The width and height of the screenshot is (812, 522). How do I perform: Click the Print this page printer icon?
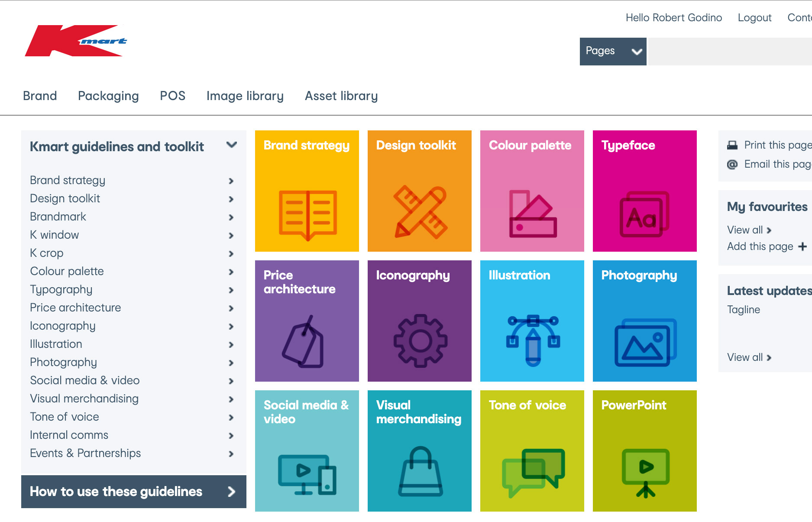(732, 145)
